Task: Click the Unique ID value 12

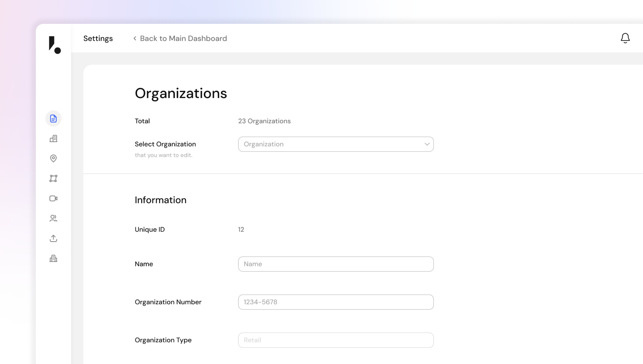Action: point(241,230)
